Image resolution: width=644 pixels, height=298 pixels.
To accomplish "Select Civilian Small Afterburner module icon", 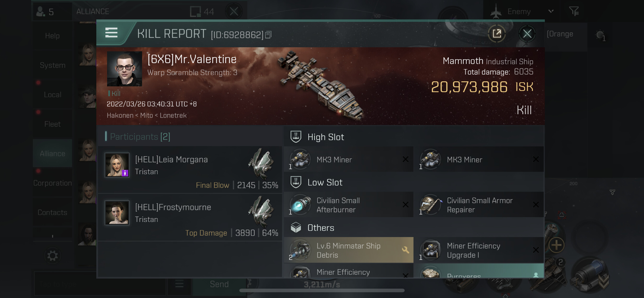I will [x=300, y=205].
